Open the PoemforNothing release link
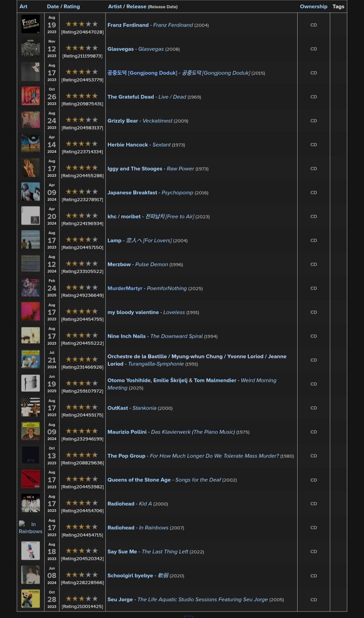 [167, 288]
